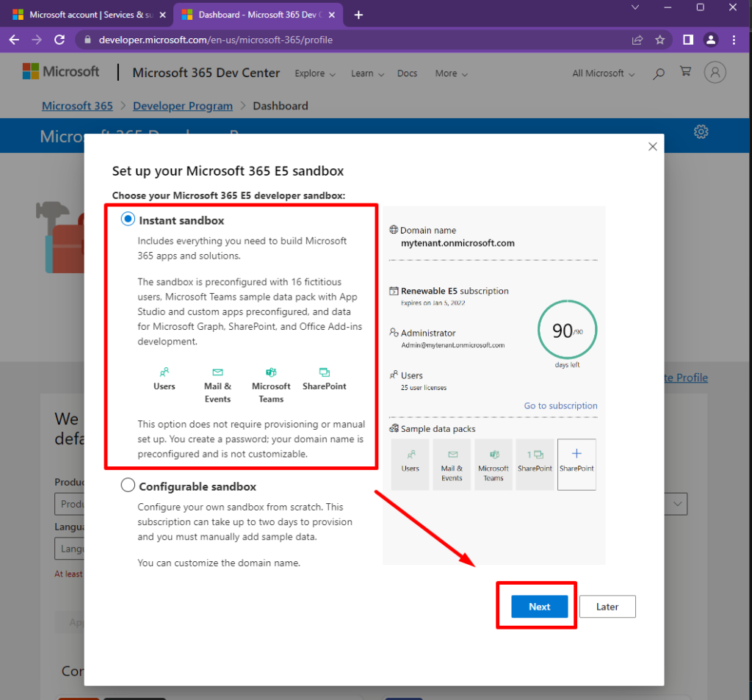Open the shopping cart
Viewport: 752px width, 700px height.
[686, 71]
